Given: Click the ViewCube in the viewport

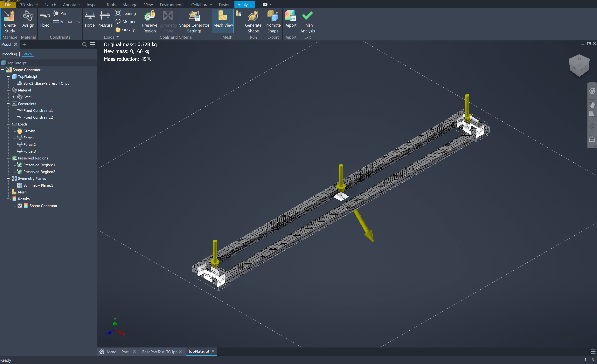Looking at the screenshot, I should tap(579, 65).
